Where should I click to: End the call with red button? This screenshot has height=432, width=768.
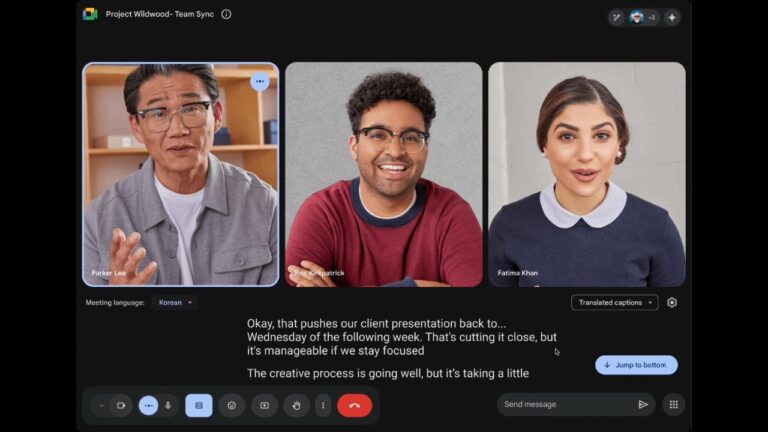355,406
